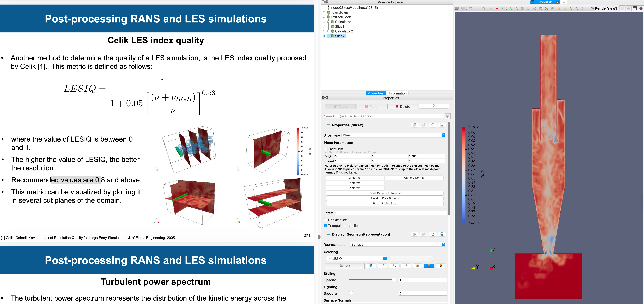Copy Display properties with copy icon
644x304 pixels.
pyautogui.click(x=415, y=234)
